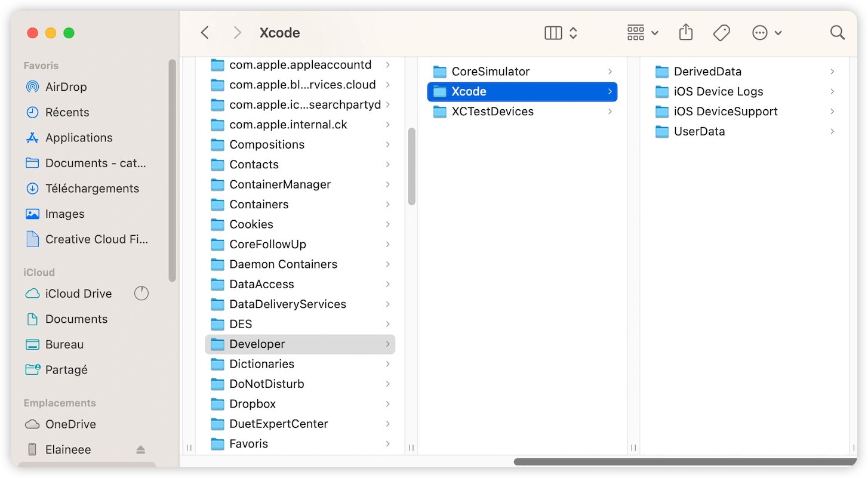This screenshot has width=868, height=478.
Task: Expand XCTestDevices using its chevron
Action: [610, 112]
